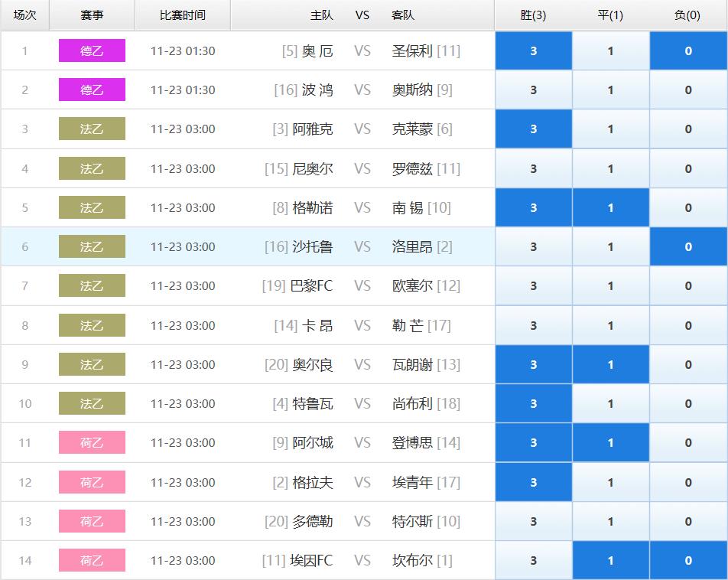
Task: Click match time 11-23 03:00 in row 9
Action: point(183,364)
